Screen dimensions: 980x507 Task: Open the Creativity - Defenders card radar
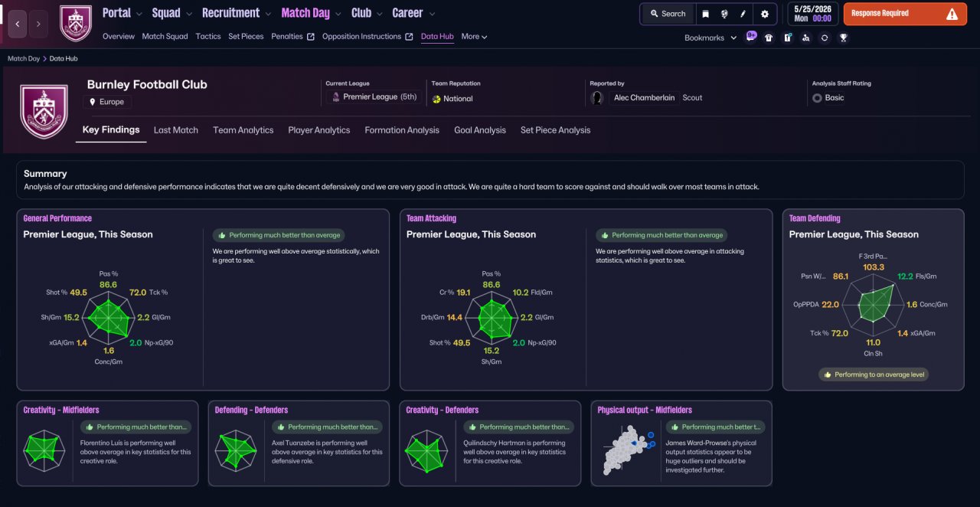point(426,450)
